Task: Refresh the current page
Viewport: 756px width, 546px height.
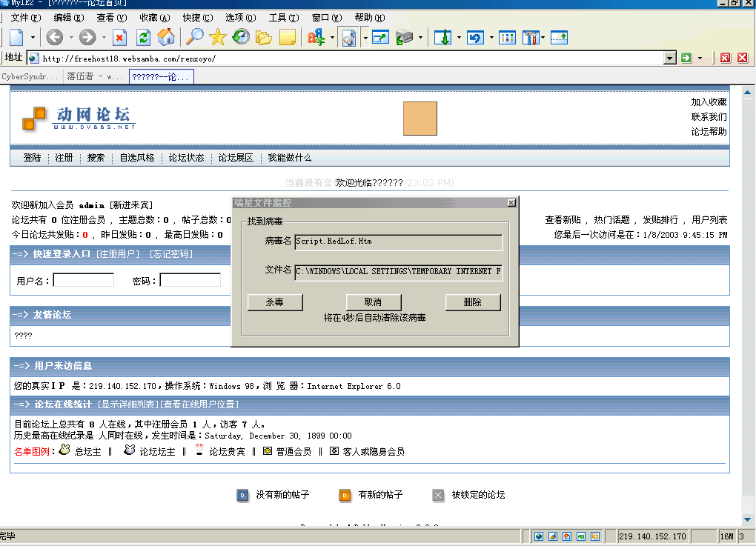Action: (x=144, y=37)
